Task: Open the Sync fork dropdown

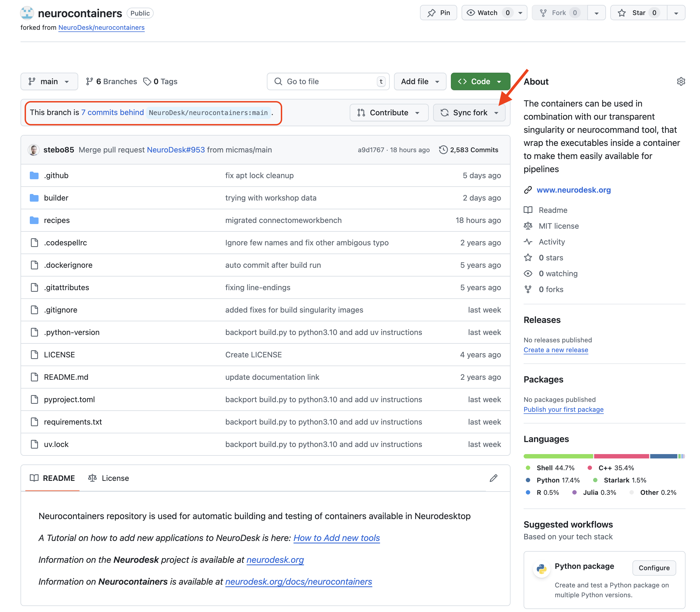Action: [x=469, y=113]
